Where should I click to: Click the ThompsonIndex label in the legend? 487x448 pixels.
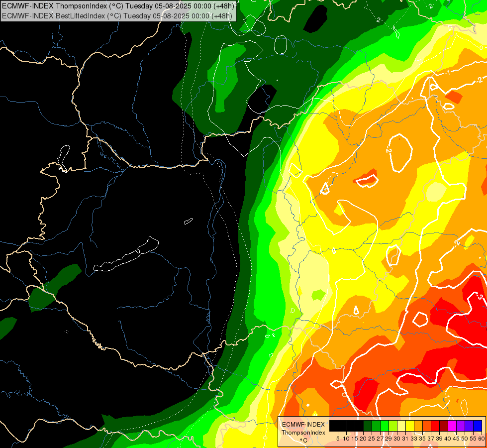pyautogui.click(x=303, y=433)
